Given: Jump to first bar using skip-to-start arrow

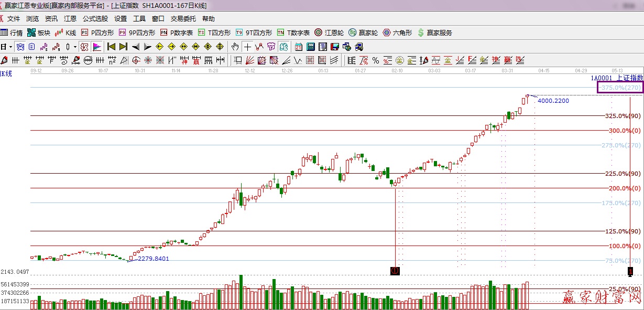Looking at the screenshot, I should point(111,47).
